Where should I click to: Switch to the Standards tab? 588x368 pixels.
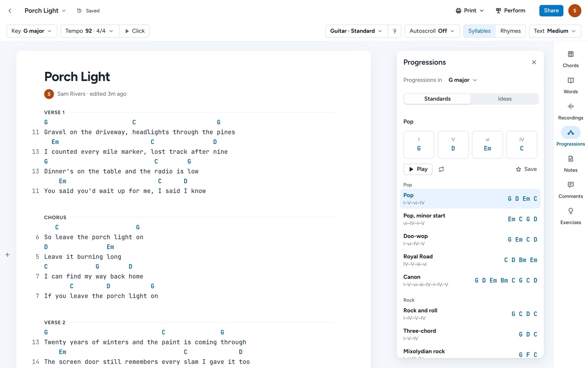coord(437,99)
